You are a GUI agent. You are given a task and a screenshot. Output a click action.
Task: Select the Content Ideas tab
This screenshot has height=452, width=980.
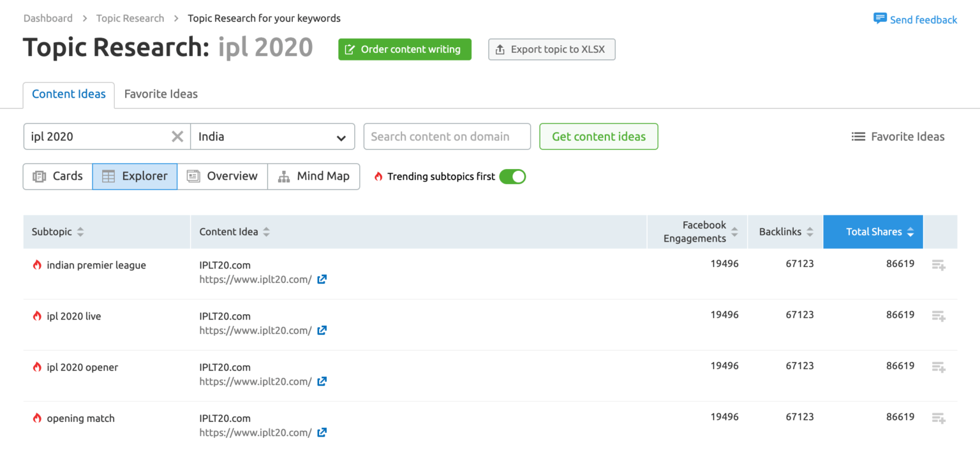click(68, 94)
